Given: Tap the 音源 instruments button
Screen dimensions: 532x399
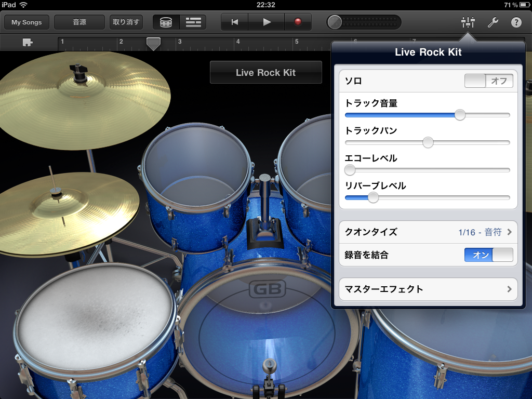Looking at the screenshot, I should 79,22.
